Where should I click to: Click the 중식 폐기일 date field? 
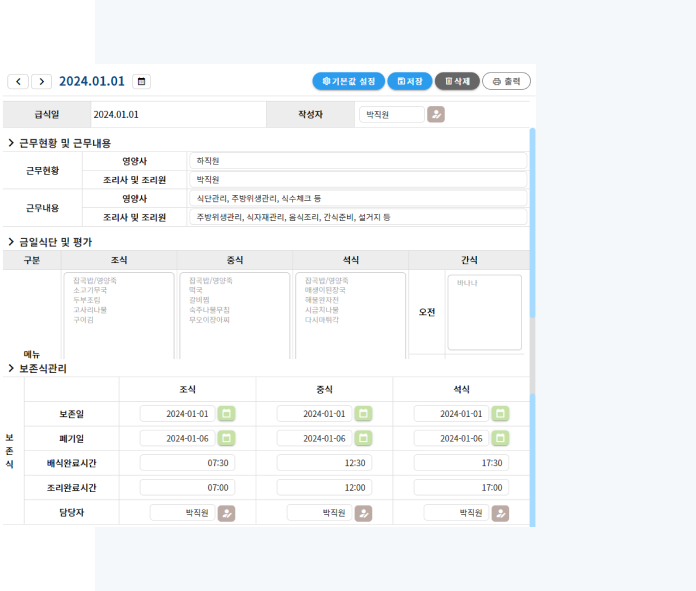click(314, 439)
